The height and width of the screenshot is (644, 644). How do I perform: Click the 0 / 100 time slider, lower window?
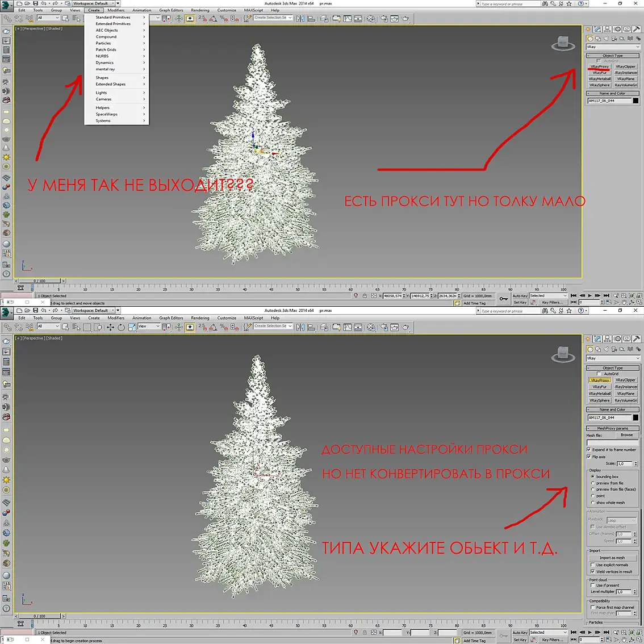[x=40, y=616]
